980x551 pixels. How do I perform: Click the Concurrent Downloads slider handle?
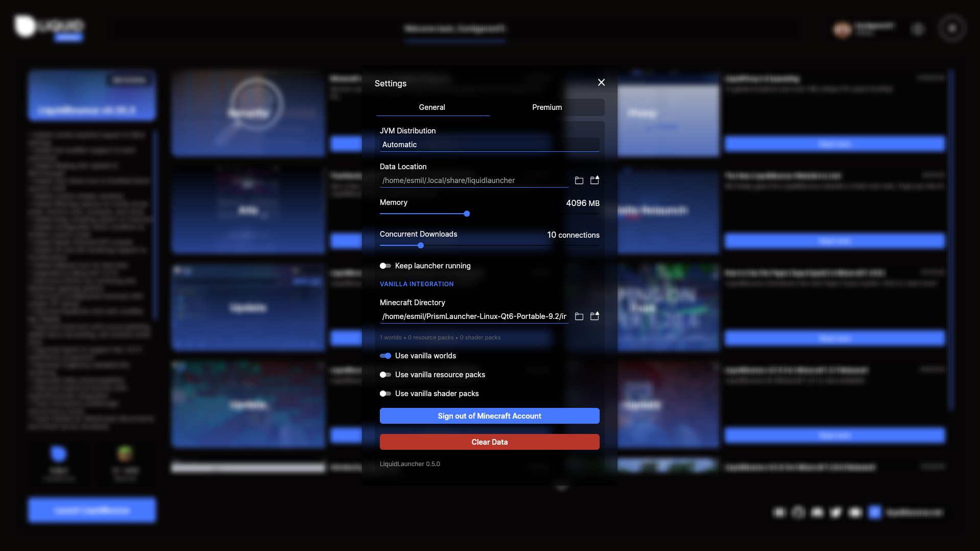tap(421, 245)
